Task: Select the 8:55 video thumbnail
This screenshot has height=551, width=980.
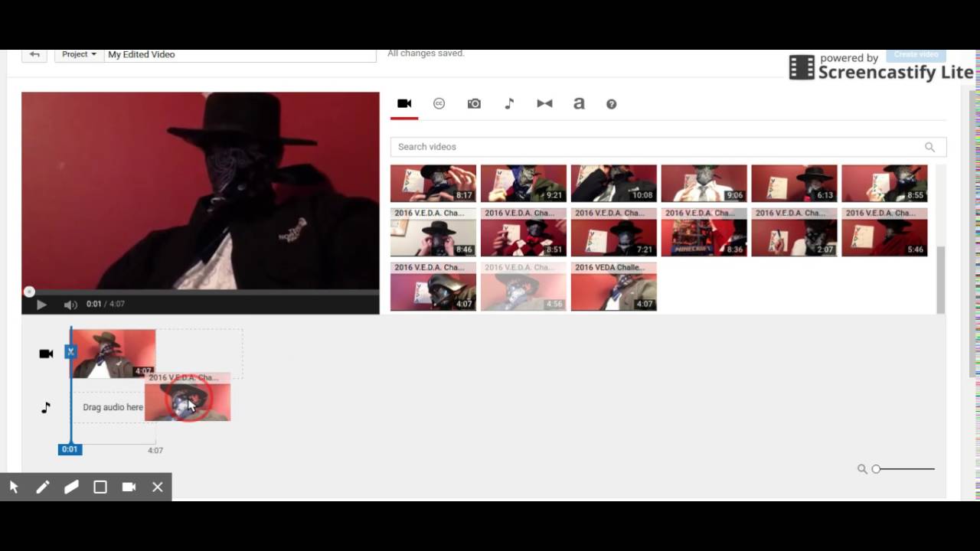Action: [x=884, y=184]
